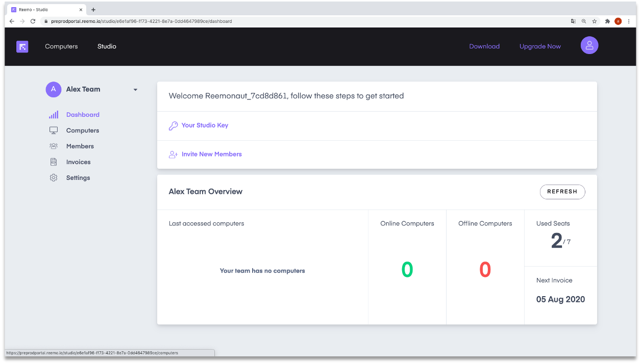The width and height of the screenshot is (641, 364).
Task: Select the Reemo - Studio browser tab
Action: pos(46,10)
